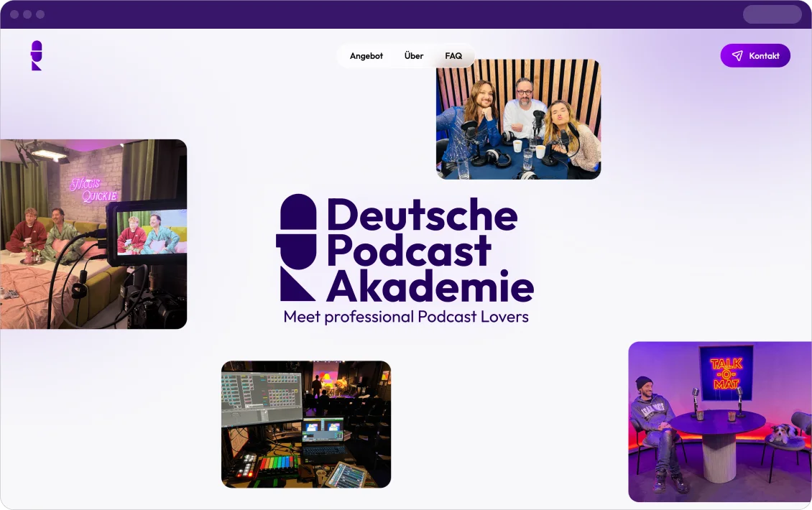Click the purple microphone logo in header
The image size is (812, 510).
(x=36, y=55)
